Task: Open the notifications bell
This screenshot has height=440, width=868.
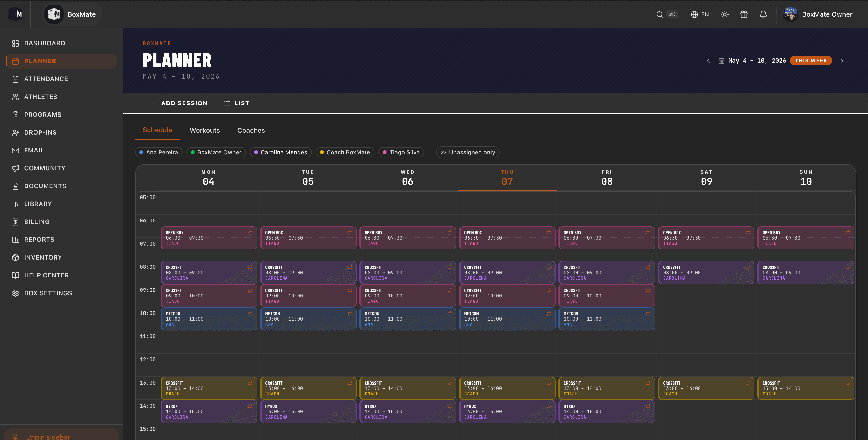Action: coord(763,14)
